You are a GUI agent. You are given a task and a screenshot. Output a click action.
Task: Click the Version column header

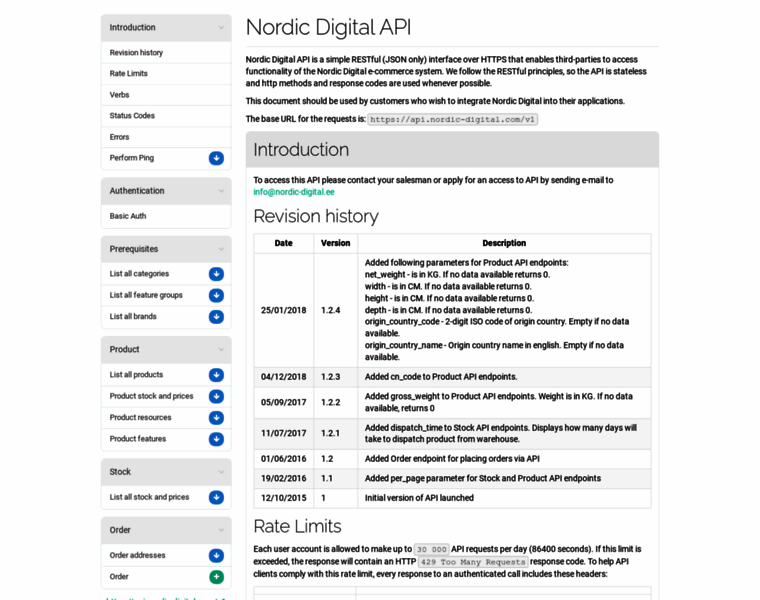(x=335, y=243)
